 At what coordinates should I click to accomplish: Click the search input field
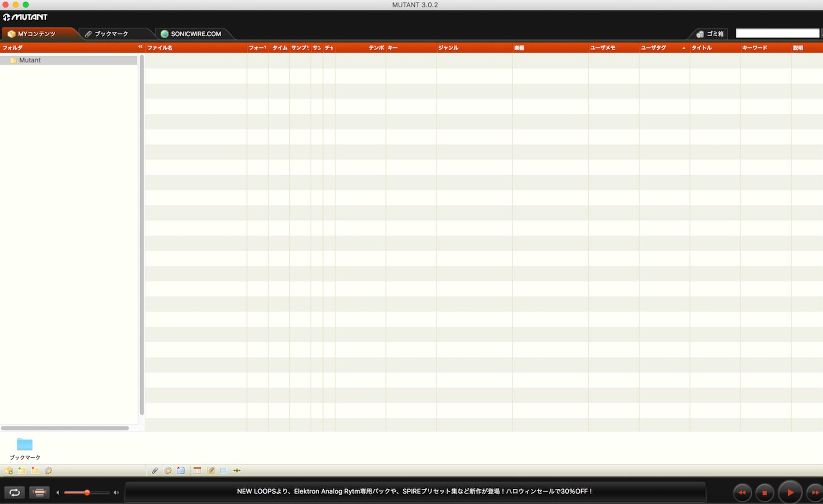pyautogui.click(x=777, y=33)
